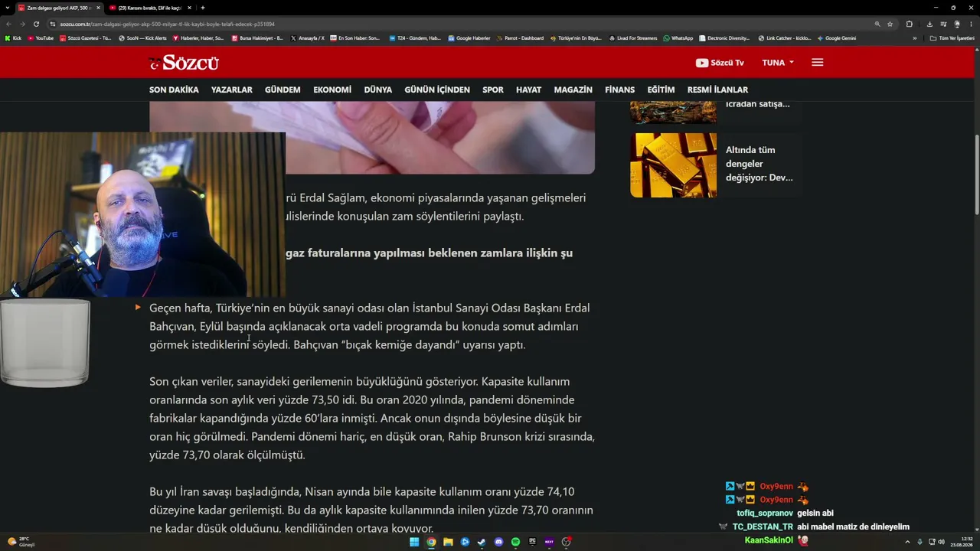Open the Chrome profile avatar
The width and height of the screenshot is (980, 551).
(x=957, y=24)
